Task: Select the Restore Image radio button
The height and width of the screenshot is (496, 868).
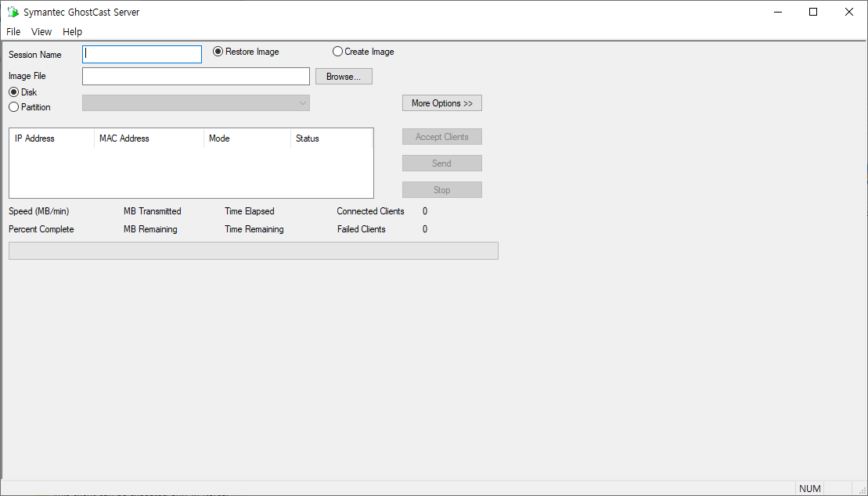Action: (247, 52)
